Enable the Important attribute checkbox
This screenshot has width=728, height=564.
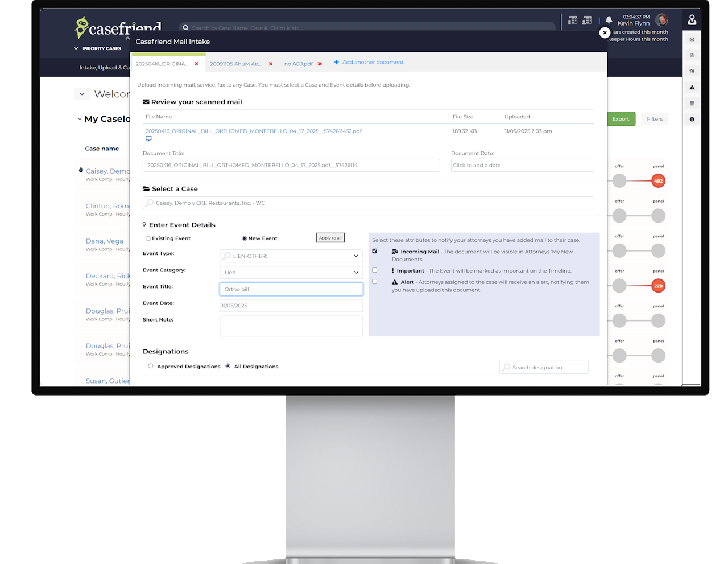(374, 270)
